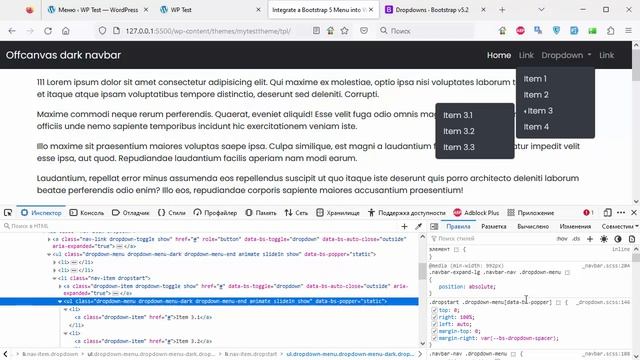The height and width of the screenshot is (360, 640).
Task: Add a new CSS rule with plus
Action: 590,239
